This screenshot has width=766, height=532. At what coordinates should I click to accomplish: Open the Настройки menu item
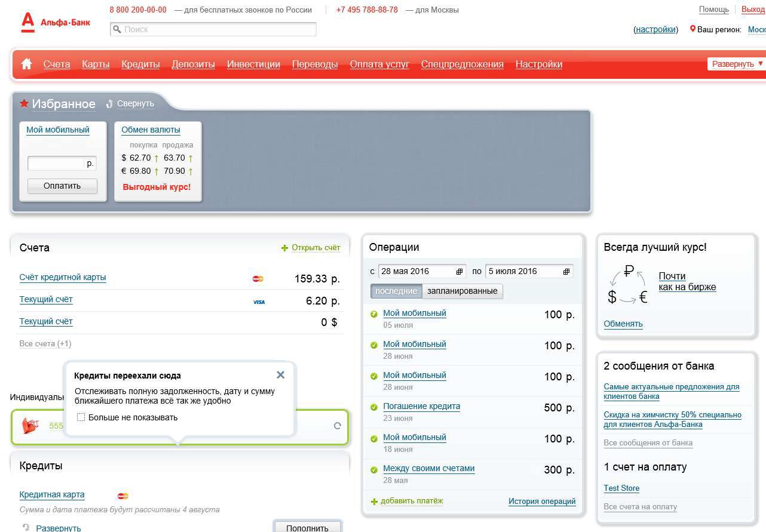(x=539, y=64)
